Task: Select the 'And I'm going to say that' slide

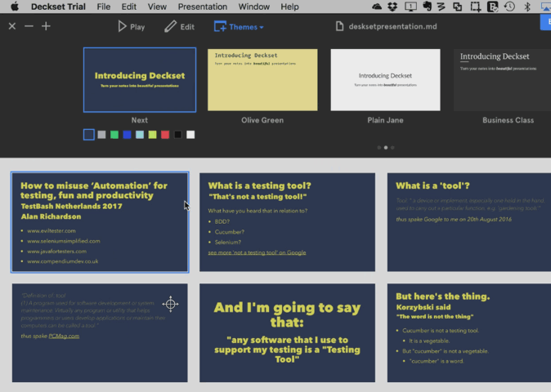Action: pyautogui.click(x=287, y=332)
